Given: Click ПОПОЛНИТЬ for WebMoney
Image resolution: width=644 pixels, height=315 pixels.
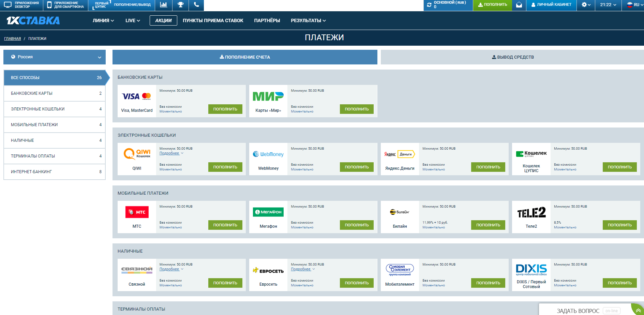Looking at the screenshot, I should 357,167.
